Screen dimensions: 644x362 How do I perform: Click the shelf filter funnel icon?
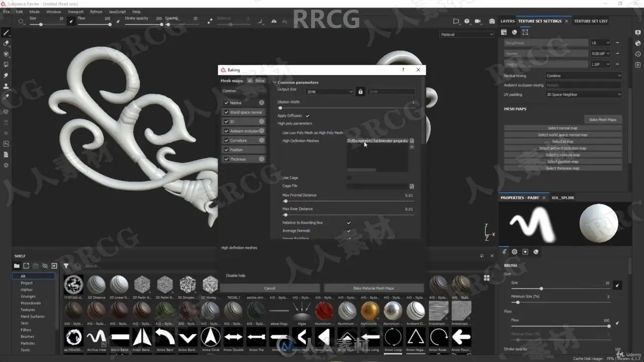point(66,266)
